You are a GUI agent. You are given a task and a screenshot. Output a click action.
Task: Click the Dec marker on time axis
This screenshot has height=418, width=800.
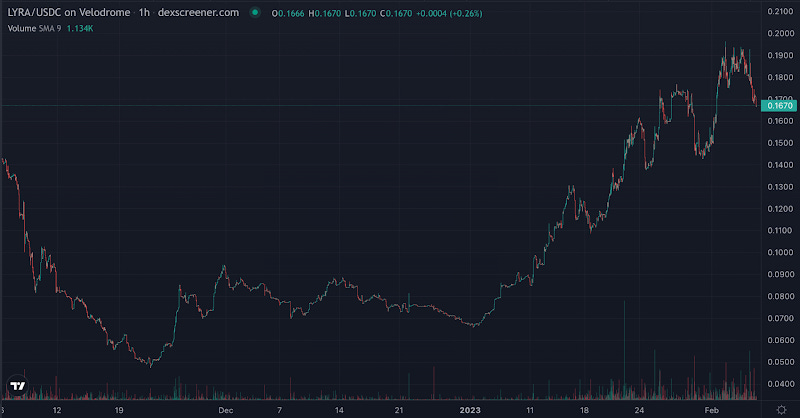[225, 409]
